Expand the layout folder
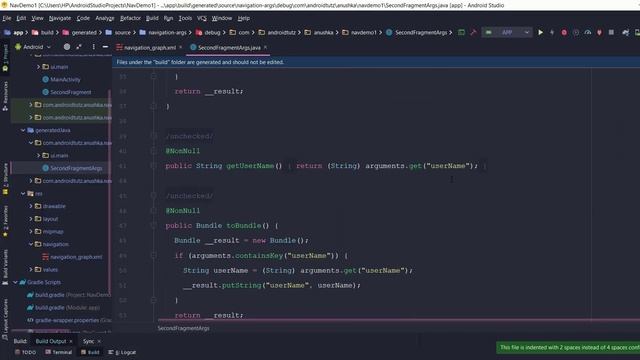 31,219
